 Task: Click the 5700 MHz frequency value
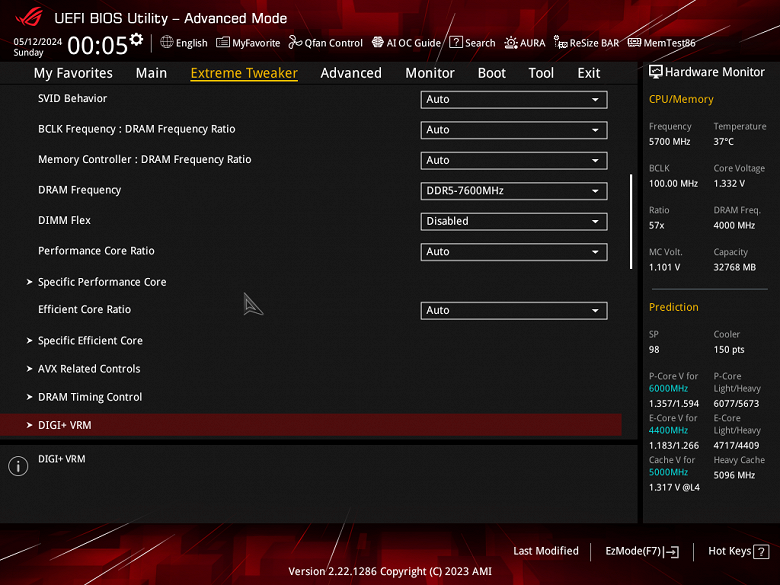(670, 142)
